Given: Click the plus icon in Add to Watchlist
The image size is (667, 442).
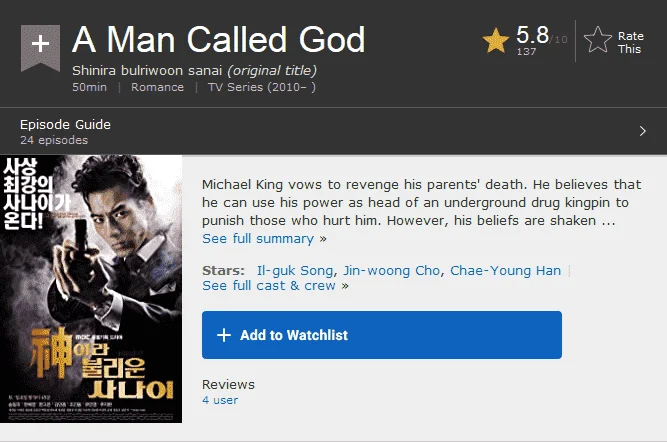Looking at the screenshot, I should (224, 335).
